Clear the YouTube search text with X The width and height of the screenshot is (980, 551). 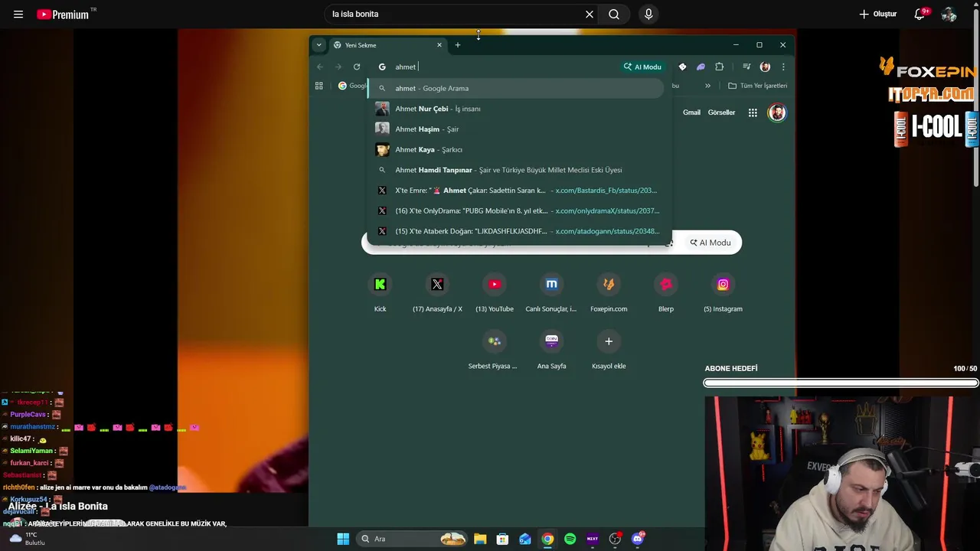point(590,14)
